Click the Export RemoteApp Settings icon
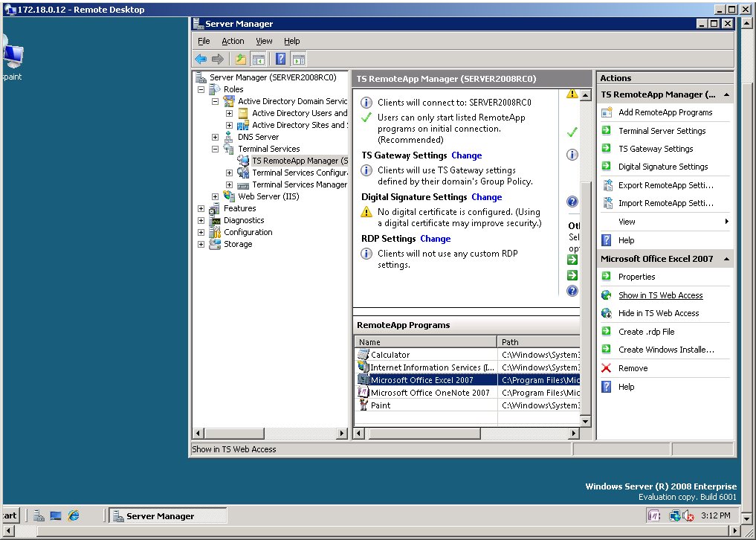The height and width of the screenshot is (540, 756). coord(607,185)
